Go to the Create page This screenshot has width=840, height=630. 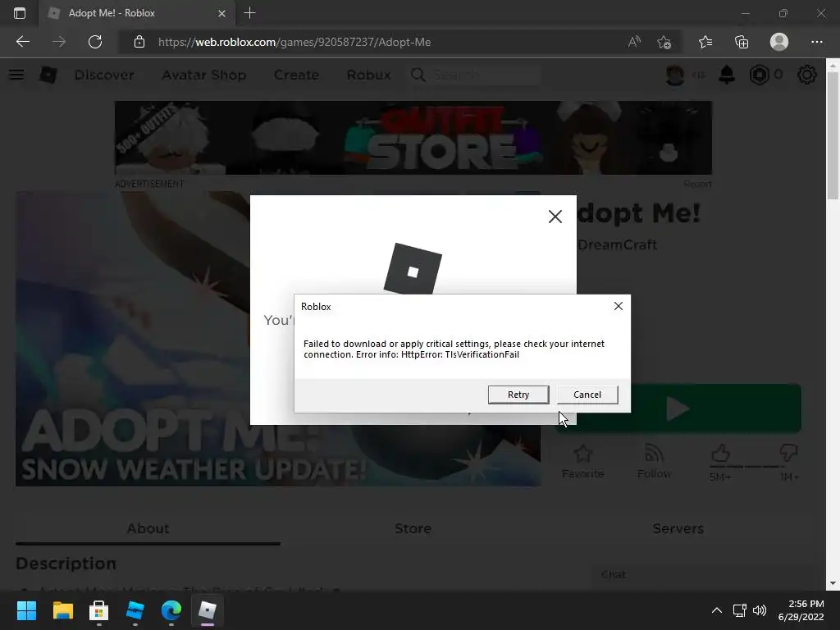[296, 75]
